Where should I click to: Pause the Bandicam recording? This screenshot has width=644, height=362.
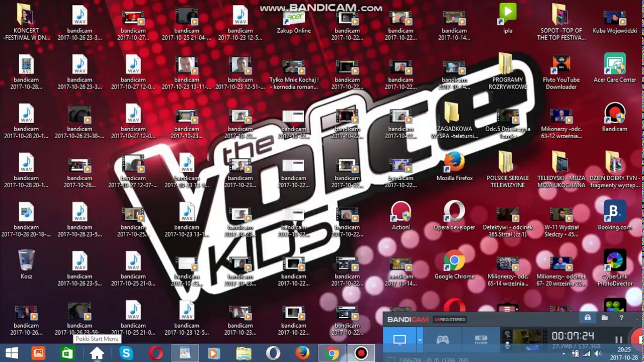click(619, 340)
